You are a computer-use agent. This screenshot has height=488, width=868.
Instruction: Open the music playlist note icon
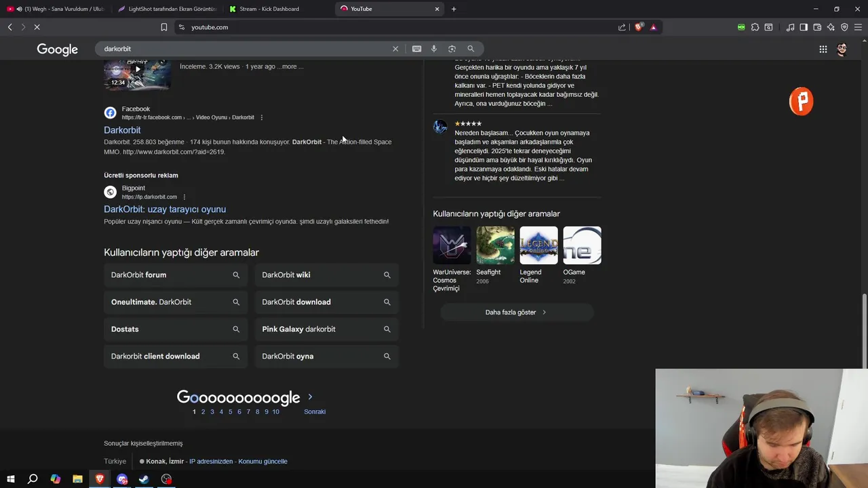pyautogui.click(x=790, y=27)
